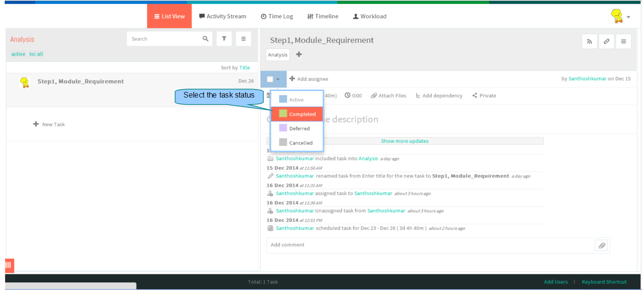Subscribe via the RSS feed icon
This screenshot has height=294, width=644.
click(x=589, y=41)
